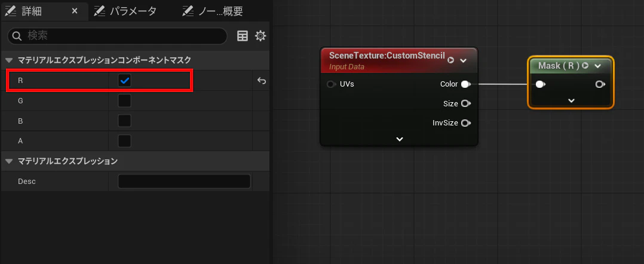Screen dimensions: 644x264
Task: Click the Desc text field
Action: [184, 181]
